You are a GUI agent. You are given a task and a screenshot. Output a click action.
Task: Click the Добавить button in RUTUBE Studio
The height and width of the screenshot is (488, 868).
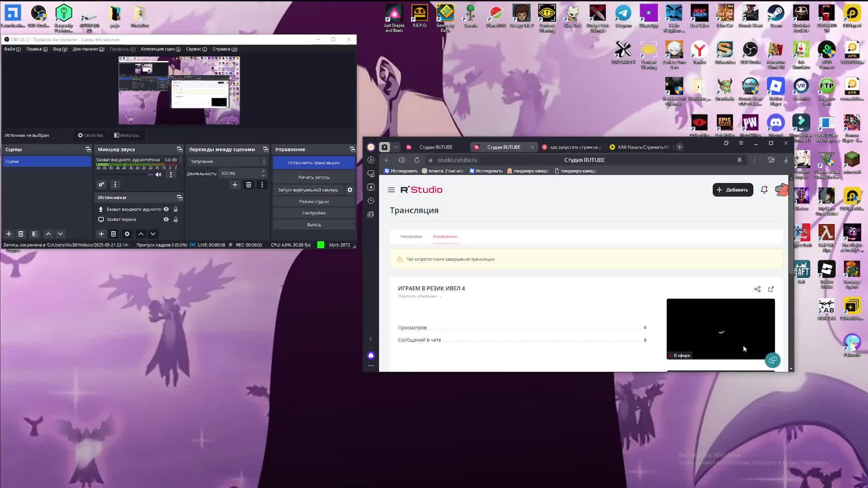[x=733, y=190]
